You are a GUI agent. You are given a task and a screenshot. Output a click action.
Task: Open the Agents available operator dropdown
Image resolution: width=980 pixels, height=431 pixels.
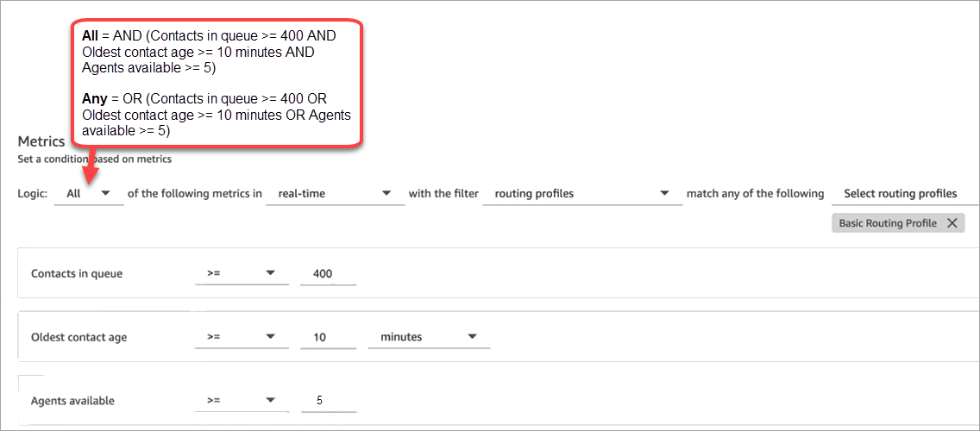[x=242, y=401]
